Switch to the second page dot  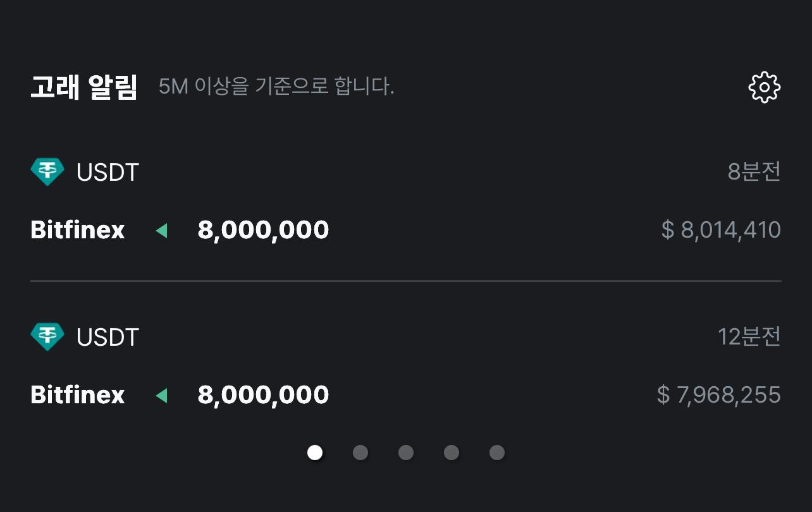point(360,453)
